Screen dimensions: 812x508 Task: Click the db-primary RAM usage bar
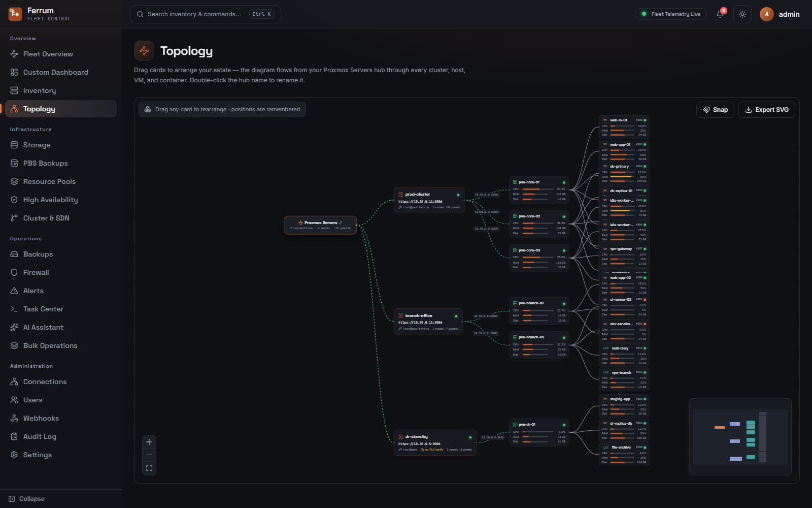(x=622, y=176)
